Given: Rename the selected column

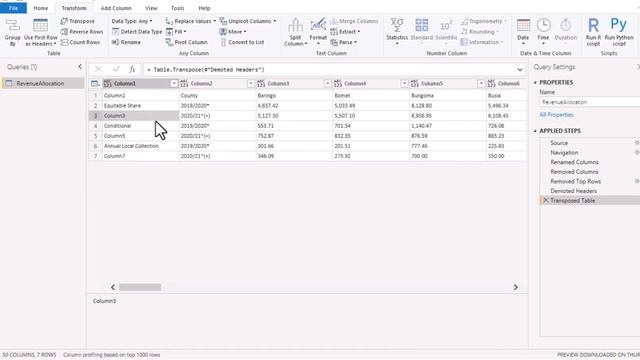Looking at the screenshot, I should (x=126, y=42).
